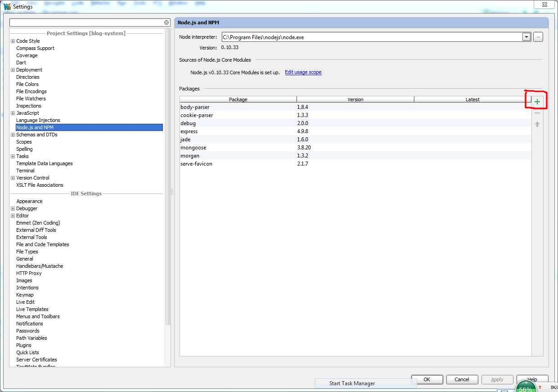Open Menus and Toolbars settings

pos(38,316)
